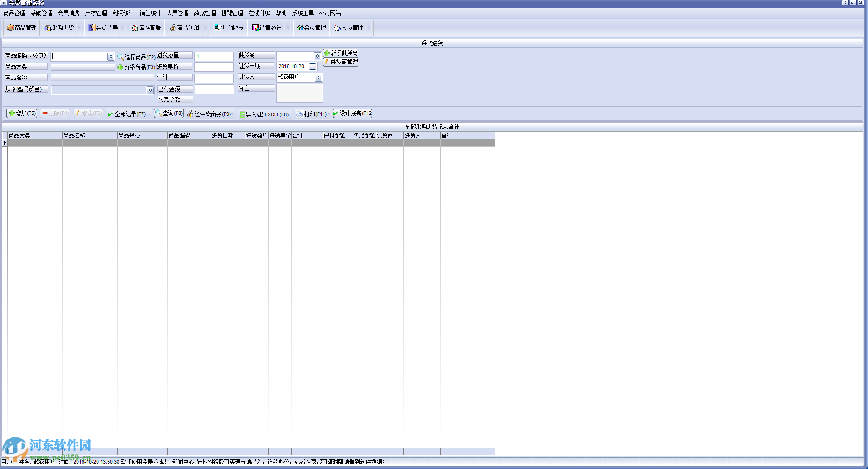Open 会员消费 menu in menu bar

[x=69, y=13]
